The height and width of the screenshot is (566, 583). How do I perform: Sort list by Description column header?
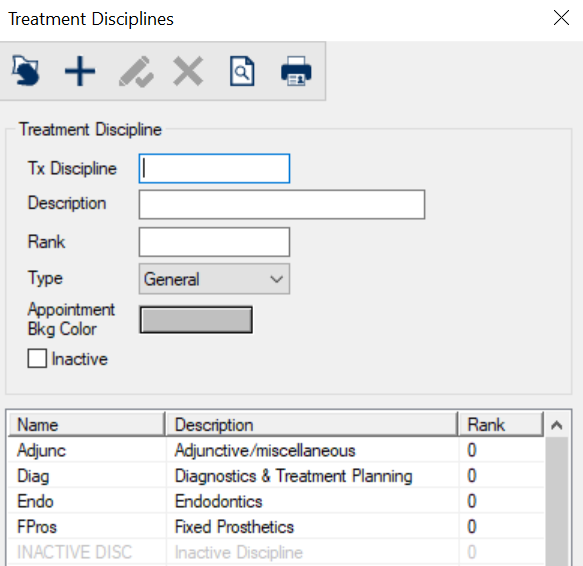click(312, 424)
